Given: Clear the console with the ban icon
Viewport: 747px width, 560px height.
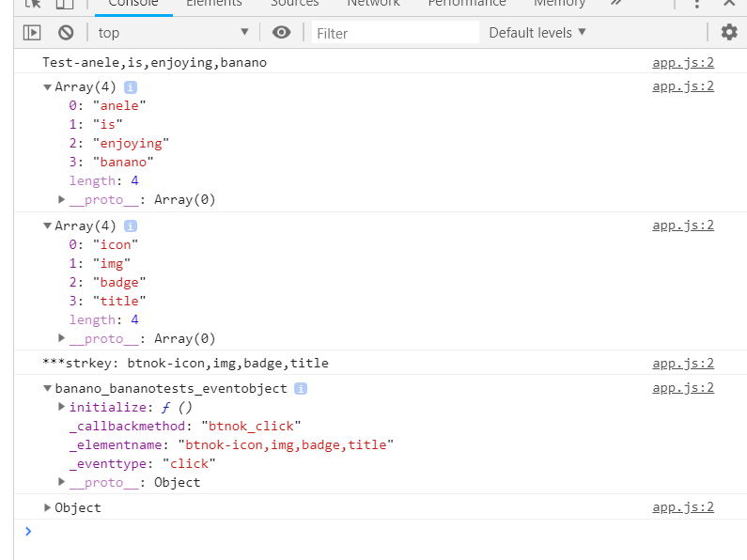Looking at the screenshot, I should (66, 33).
